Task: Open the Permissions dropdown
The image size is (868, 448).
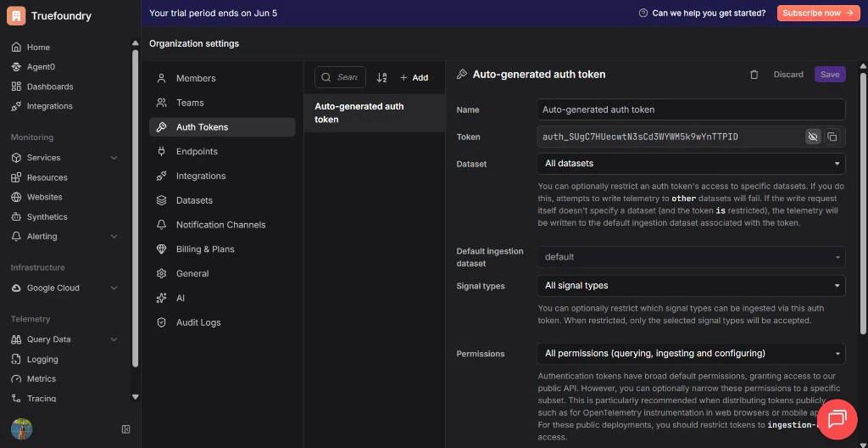Action: 691,353
